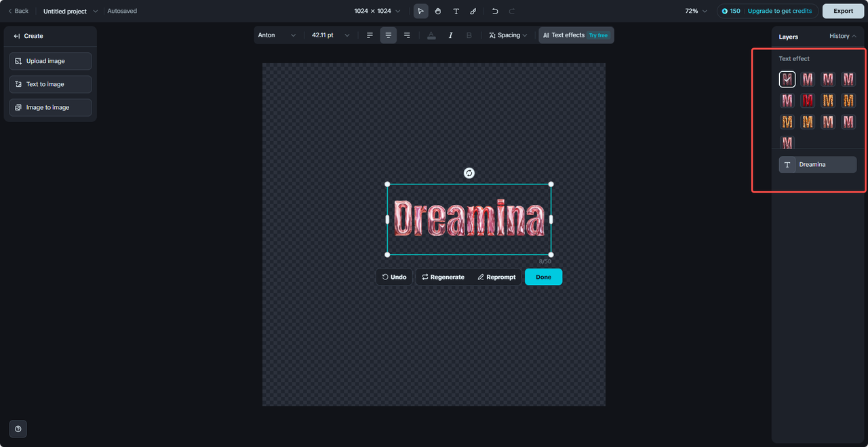Align text to the right
The height and width of the screenshot is (447, 868).
tap(407, 35)
